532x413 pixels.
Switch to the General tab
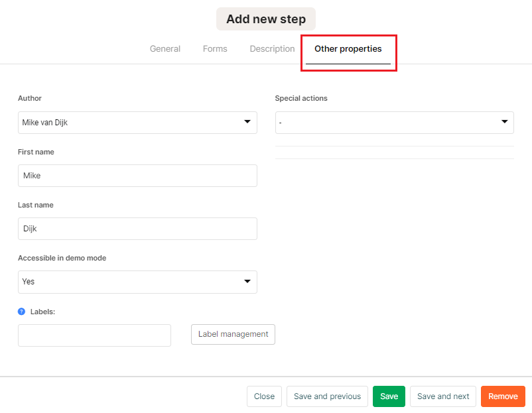coord(165,49)
